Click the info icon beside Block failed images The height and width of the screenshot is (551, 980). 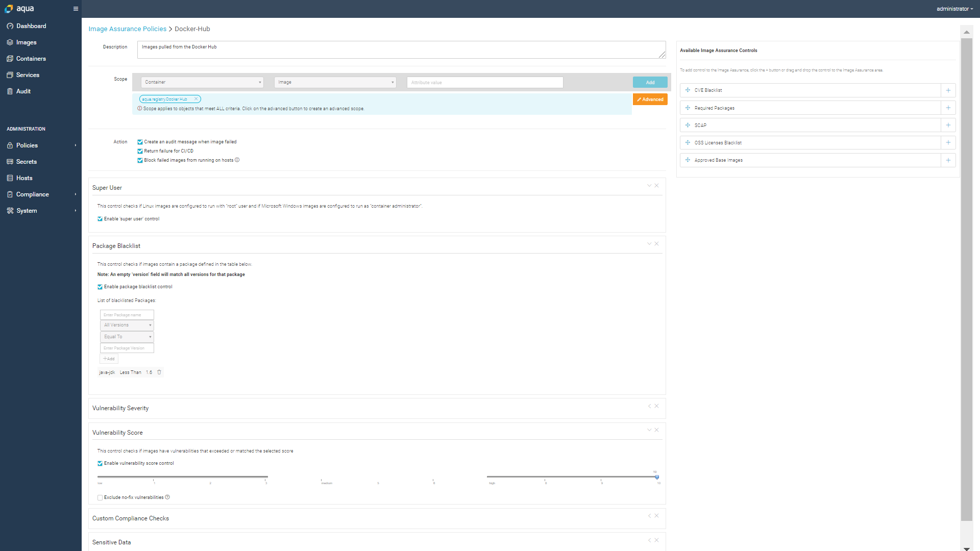237,160
